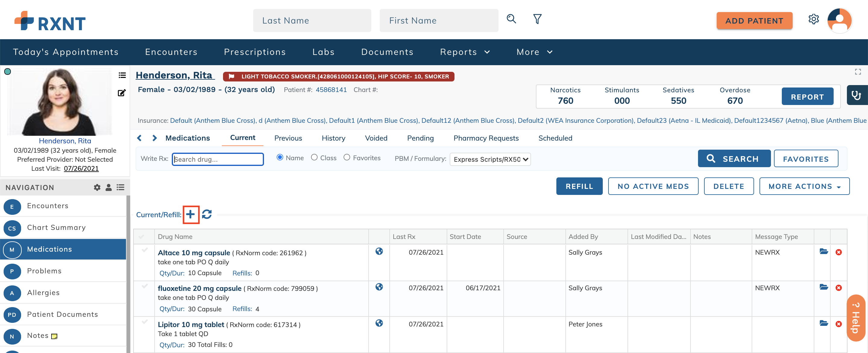868x353 pixels.
Task: Open the user profile avatar
Action: click(x=839, y=20)
